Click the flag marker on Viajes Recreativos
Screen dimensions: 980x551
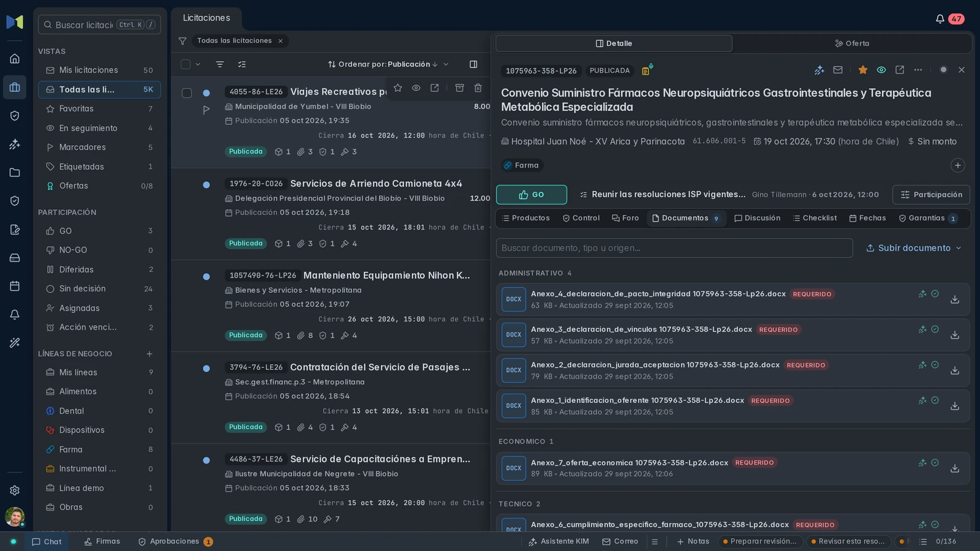[206, 110]
